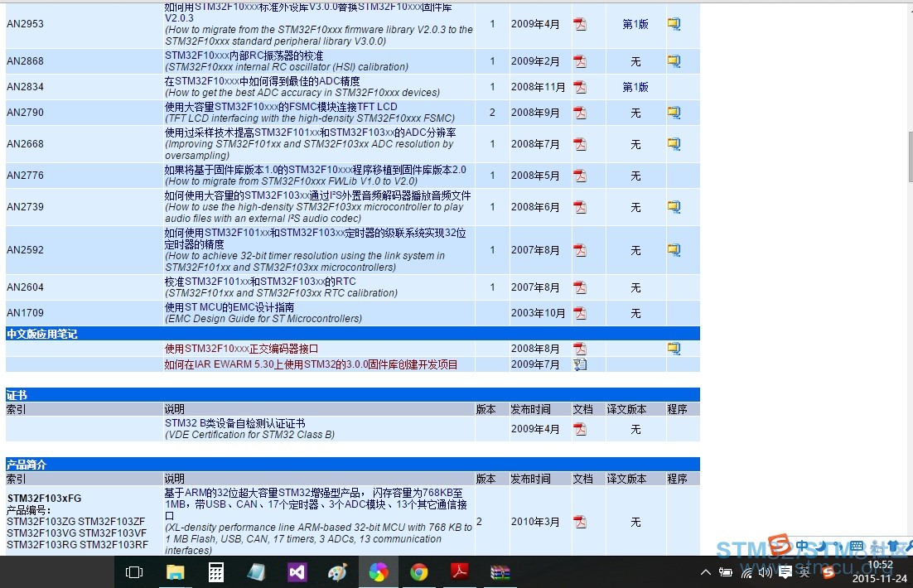Open the 32-bit timer resolution note link
This screenshot has width=913, height=588.
(x=315, y=239)
